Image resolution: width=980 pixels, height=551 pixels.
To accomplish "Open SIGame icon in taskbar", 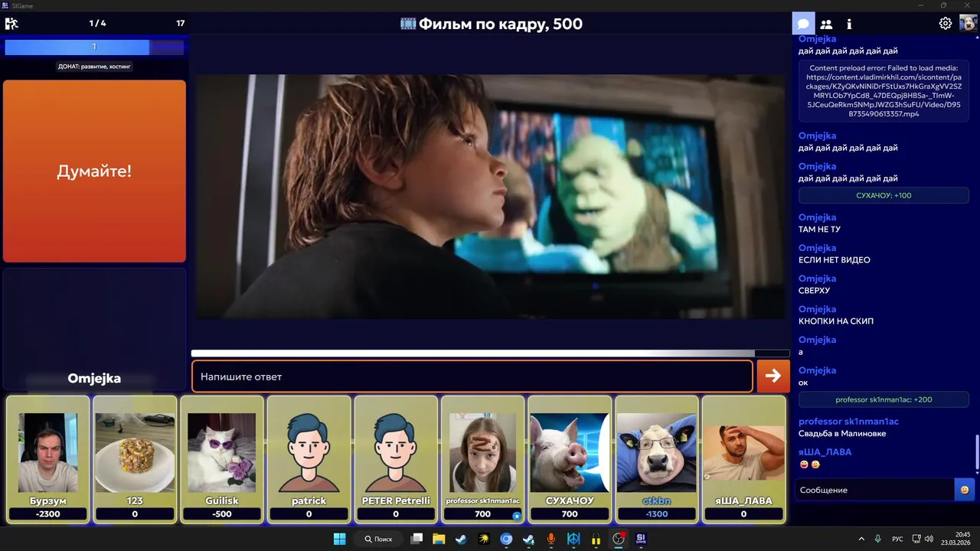I will click(x=641, y=539).
